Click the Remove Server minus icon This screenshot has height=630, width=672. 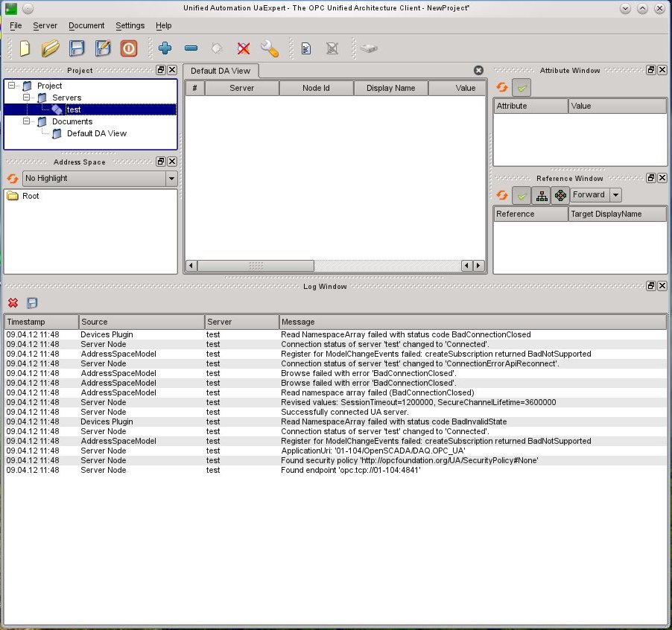[x=191, y=48]
